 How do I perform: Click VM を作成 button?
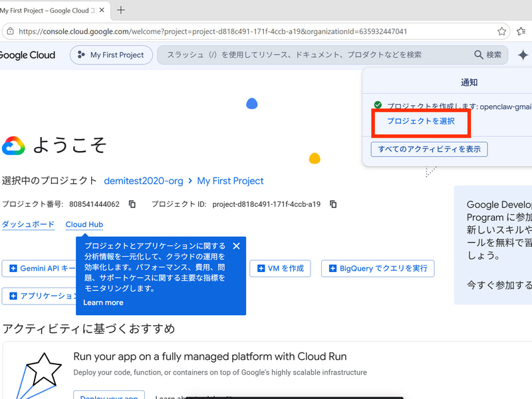280,269
